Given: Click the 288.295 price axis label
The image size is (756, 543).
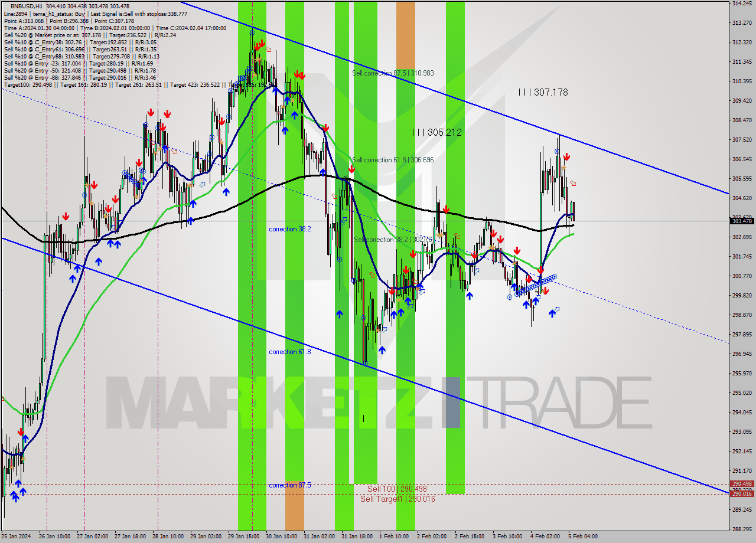Looking at the screenshot, I should [742, 529].
